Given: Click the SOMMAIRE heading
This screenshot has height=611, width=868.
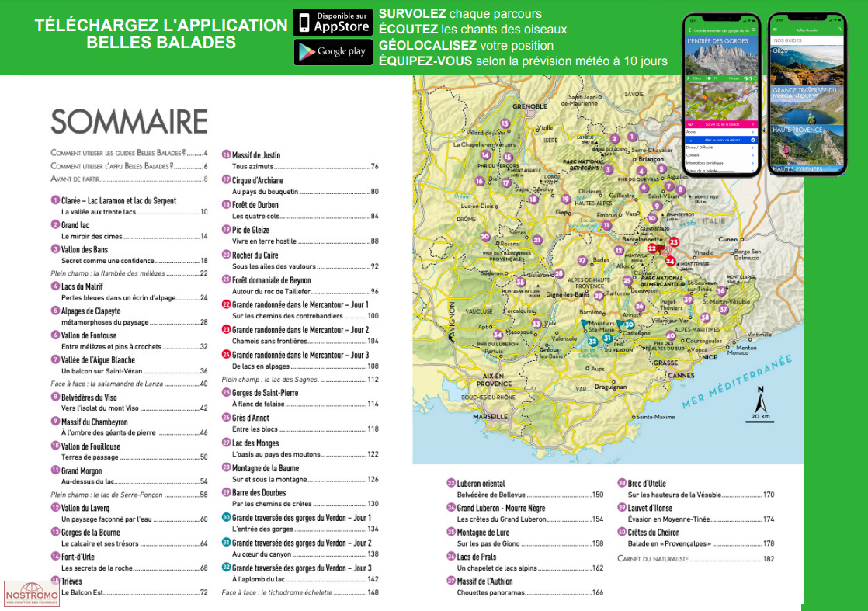Looking at the screenshot, I should point(129,122).
